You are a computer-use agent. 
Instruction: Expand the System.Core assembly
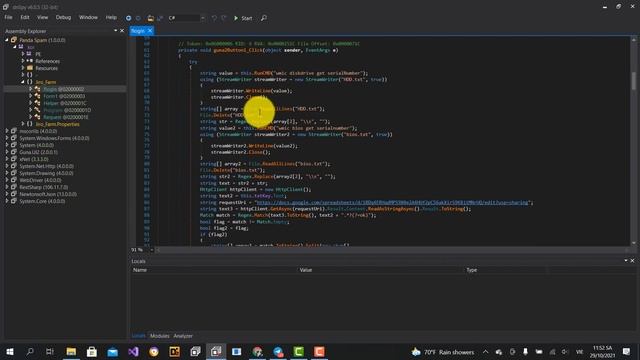(x=7, y=201)
